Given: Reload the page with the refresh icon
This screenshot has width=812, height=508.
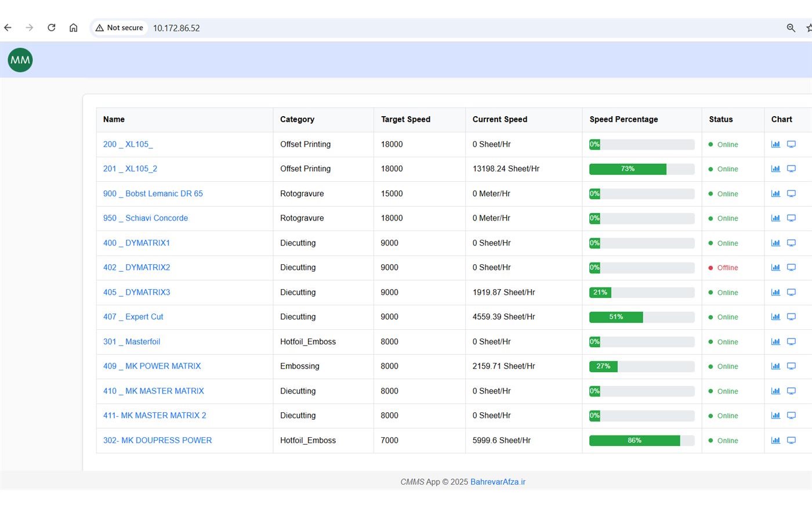Looking at the screenshot, I should [52, 28].
